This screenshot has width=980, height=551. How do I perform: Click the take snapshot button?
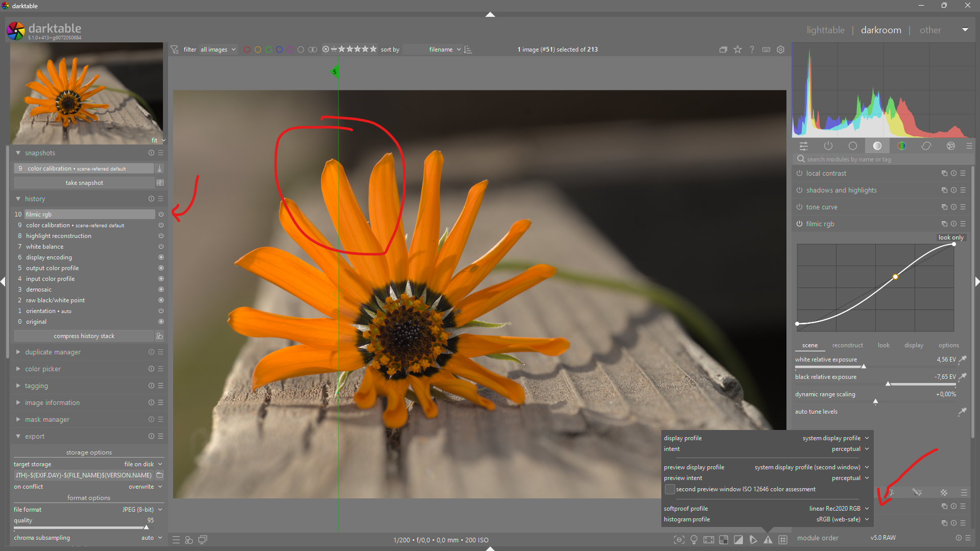[x=84, y=183]
